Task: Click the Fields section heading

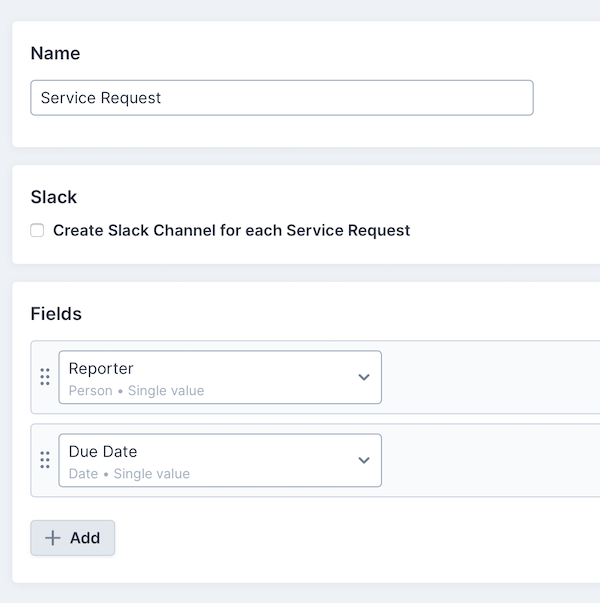Action: point(56,314)
